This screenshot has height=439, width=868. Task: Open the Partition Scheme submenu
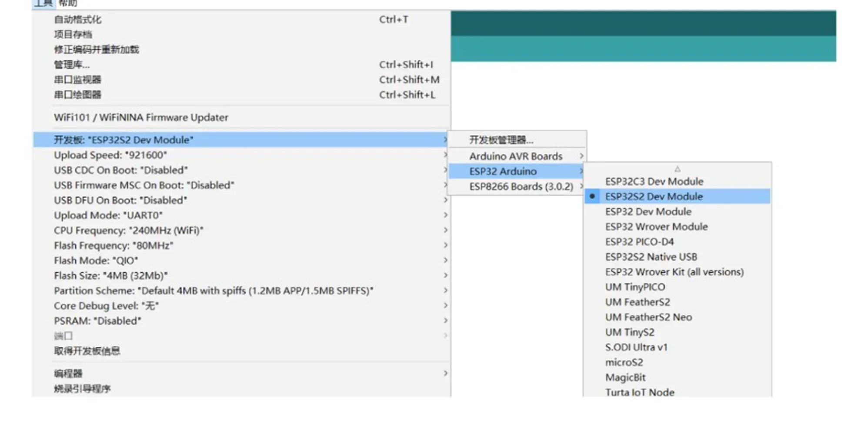coord(241,291)
